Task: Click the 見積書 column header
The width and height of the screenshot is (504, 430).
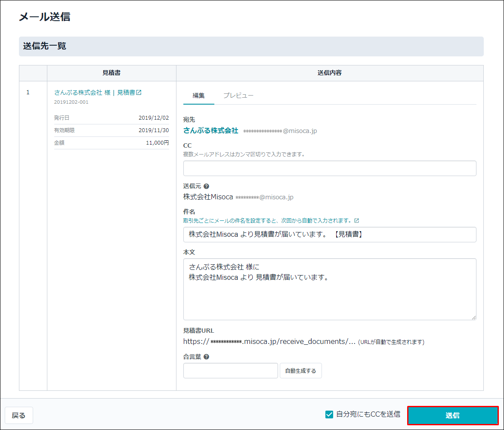Action: coord(111,73)
